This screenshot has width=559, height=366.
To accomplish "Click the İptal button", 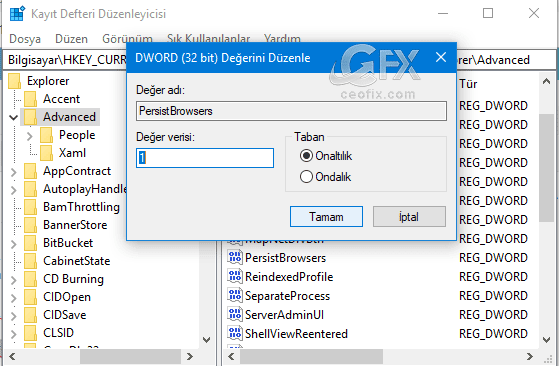I will (x=409, y=217).
